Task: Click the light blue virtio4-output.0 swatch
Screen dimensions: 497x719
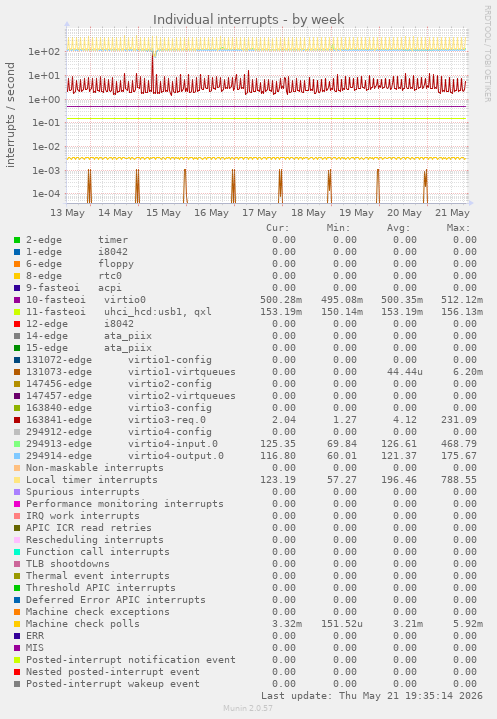Action: coord(17,456)
